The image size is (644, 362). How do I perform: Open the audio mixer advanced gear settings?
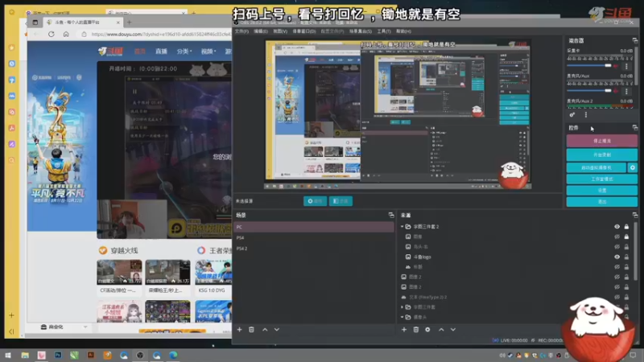click(x=572, y=115)
